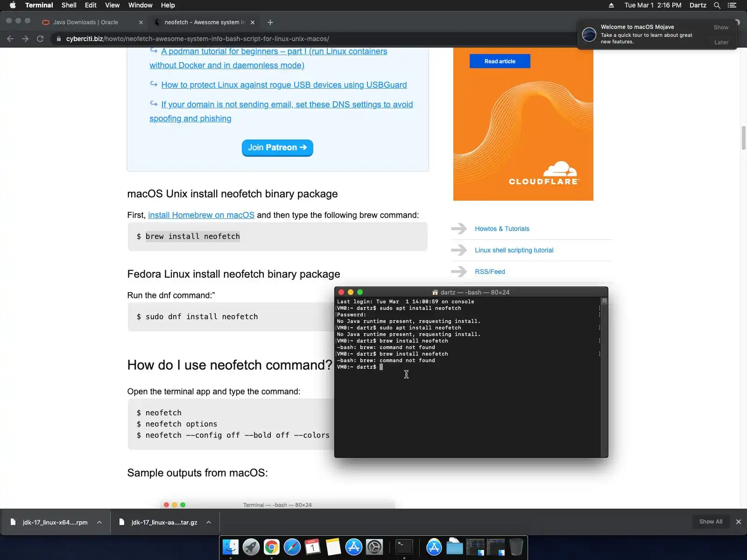Viewport: 747px width, 560px height.
Task: Open Spotlight search in menu bar
Action: [x=717, y=5]
